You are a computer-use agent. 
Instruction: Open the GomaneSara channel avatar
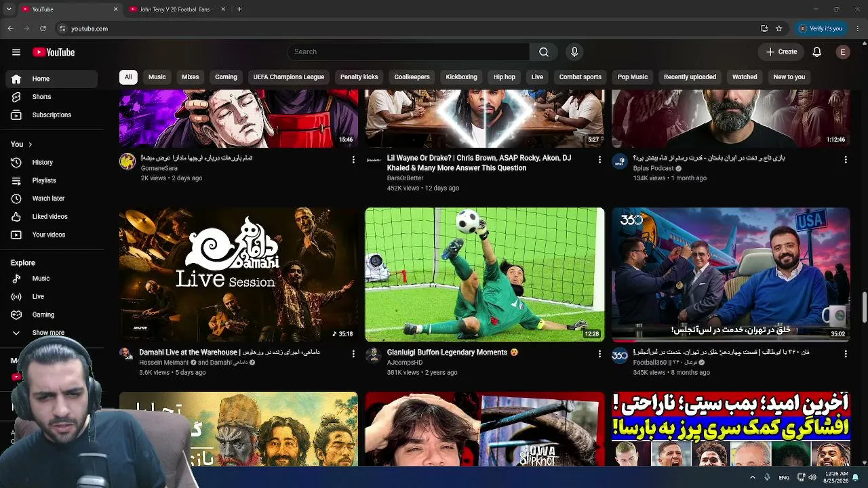point(127,161)
